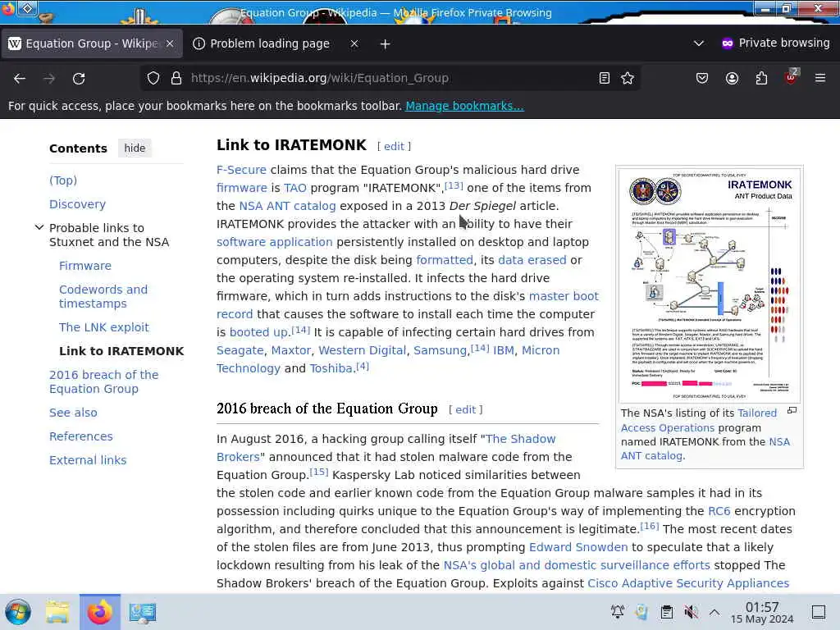Open a new tab with plus button
Screen dimensions: 840x630
(386, 44)
